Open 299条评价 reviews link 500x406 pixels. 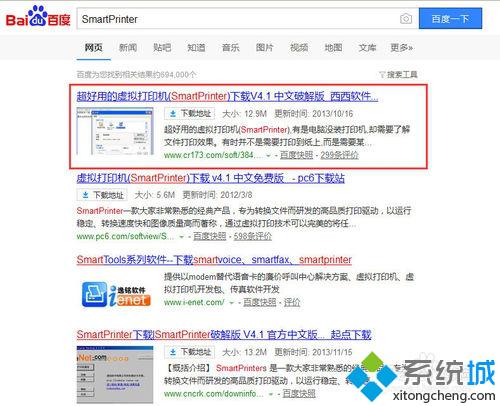click(339, 155)
